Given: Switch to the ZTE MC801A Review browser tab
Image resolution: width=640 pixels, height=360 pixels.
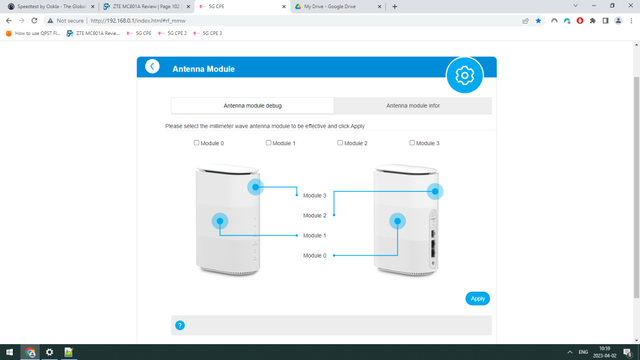Looking at the screenshot, I should click(x=147, y=7).
